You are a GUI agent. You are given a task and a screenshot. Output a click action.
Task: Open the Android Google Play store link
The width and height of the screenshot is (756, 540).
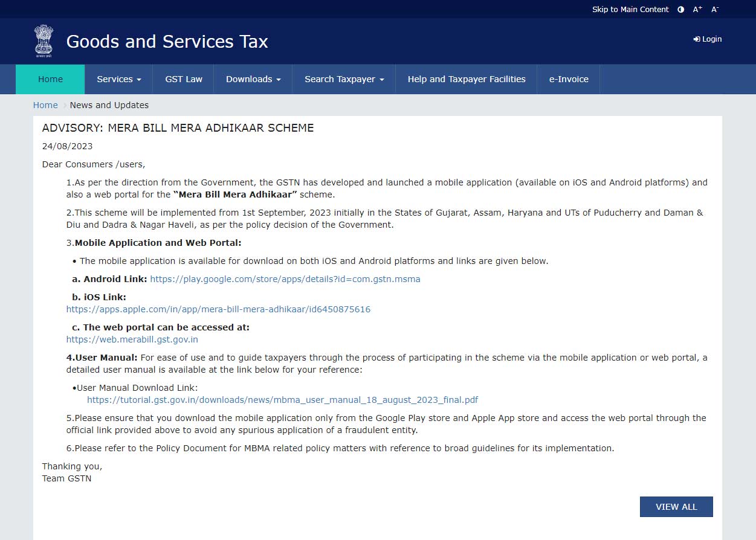285,279
